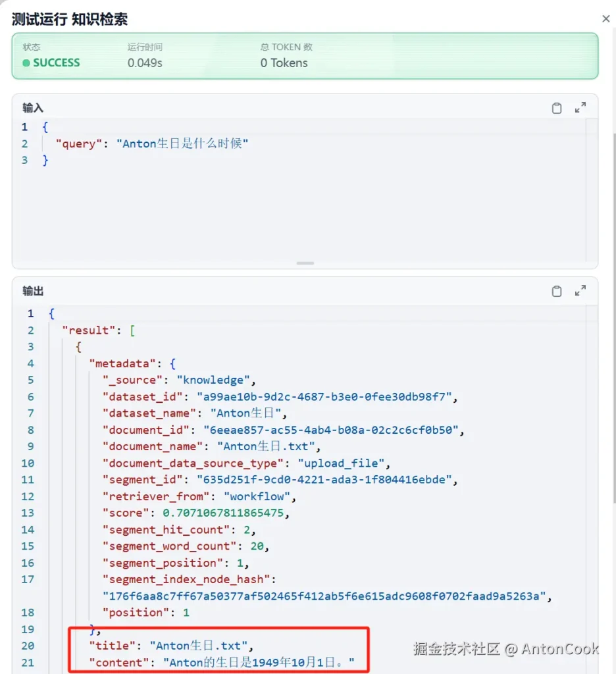Expand the output panel to fullscreen
The image size is (616, 674).
click(580, 291)
